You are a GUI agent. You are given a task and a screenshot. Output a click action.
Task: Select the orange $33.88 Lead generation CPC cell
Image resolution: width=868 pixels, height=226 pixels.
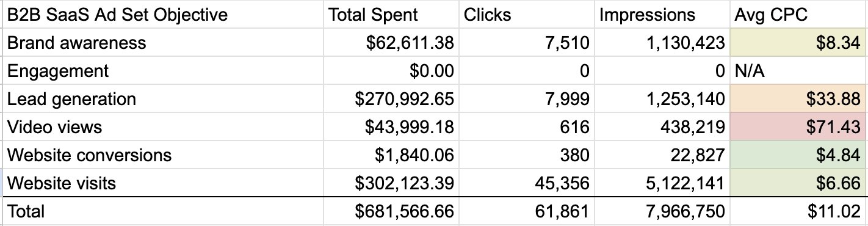point(798,99)
